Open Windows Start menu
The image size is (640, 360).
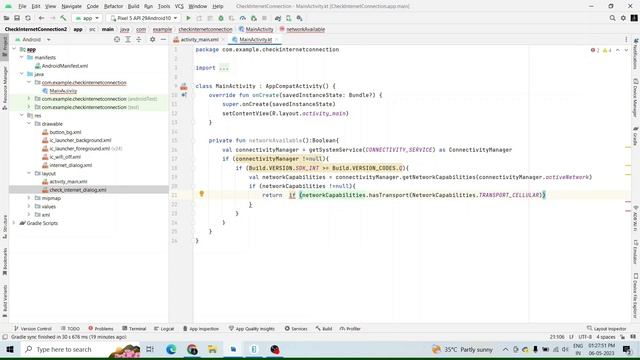click(10, 350)
